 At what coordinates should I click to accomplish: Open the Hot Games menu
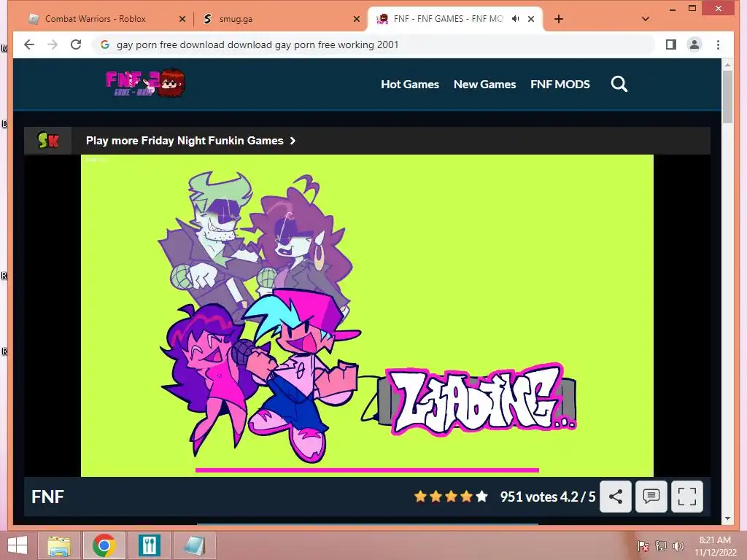[x=410, y=85]
